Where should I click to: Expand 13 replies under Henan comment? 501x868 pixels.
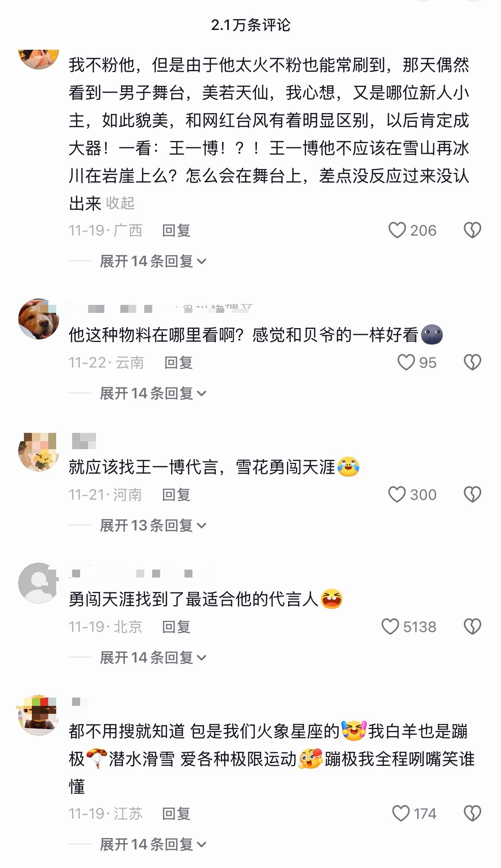(x=153, y=526)
